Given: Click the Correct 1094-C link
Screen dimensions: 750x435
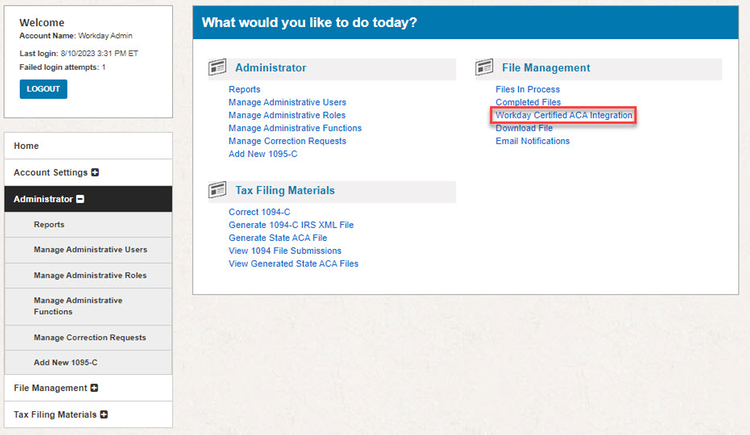Looking at the screenshot, I should point(259,212).
